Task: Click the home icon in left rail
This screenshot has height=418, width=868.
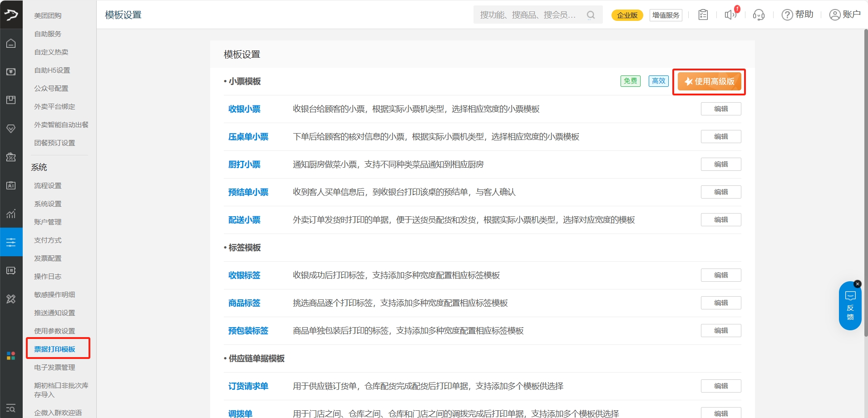Action: 11,43
